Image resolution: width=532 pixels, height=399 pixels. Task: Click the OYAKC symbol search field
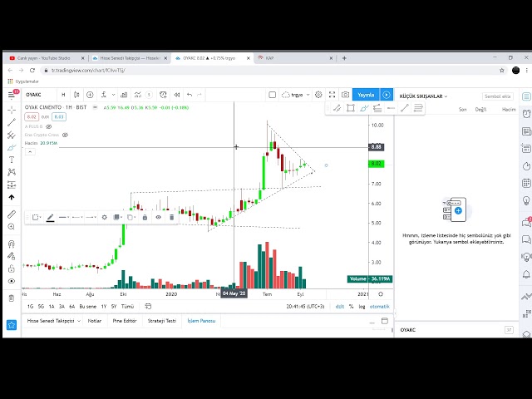point(38,95)
